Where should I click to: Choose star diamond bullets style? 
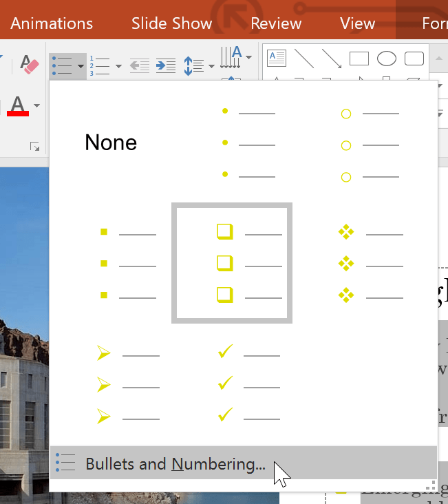point(354,263)
